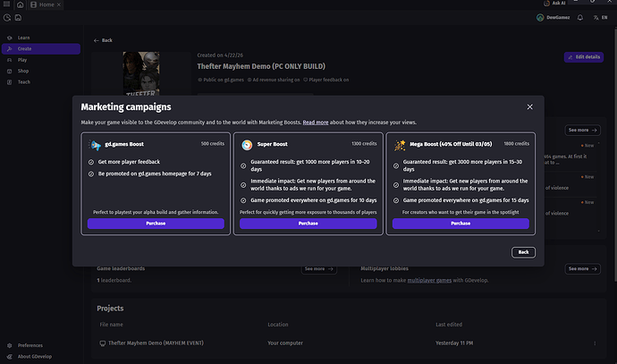Click the home tab icon
Viewport: 617px width, 364px height.
coord(20,4)
